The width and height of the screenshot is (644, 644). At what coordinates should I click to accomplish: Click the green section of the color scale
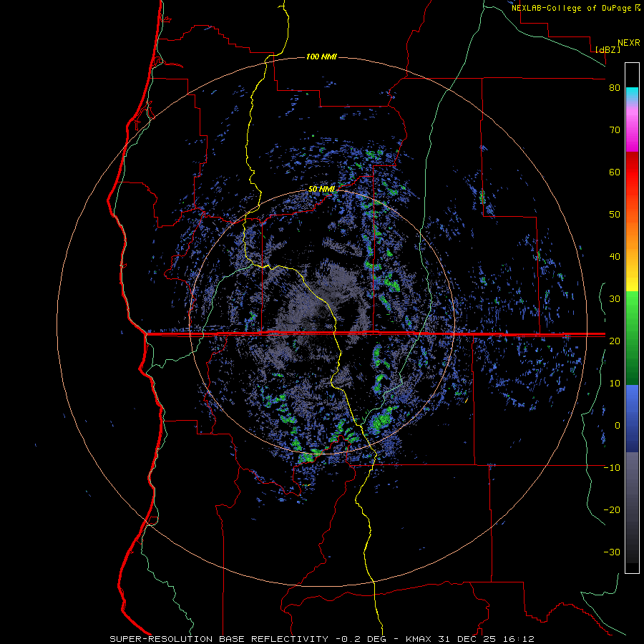pos(632,338)
